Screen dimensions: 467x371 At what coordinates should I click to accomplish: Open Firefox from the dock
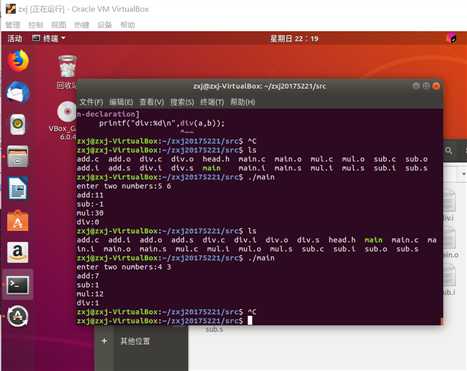[18, 61]
